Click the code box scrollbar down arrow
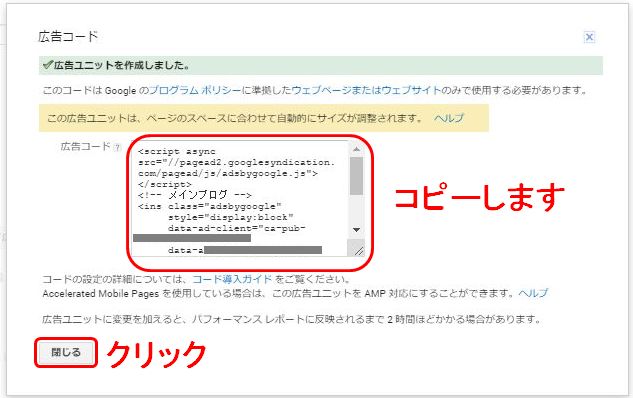 click(356, 230)
